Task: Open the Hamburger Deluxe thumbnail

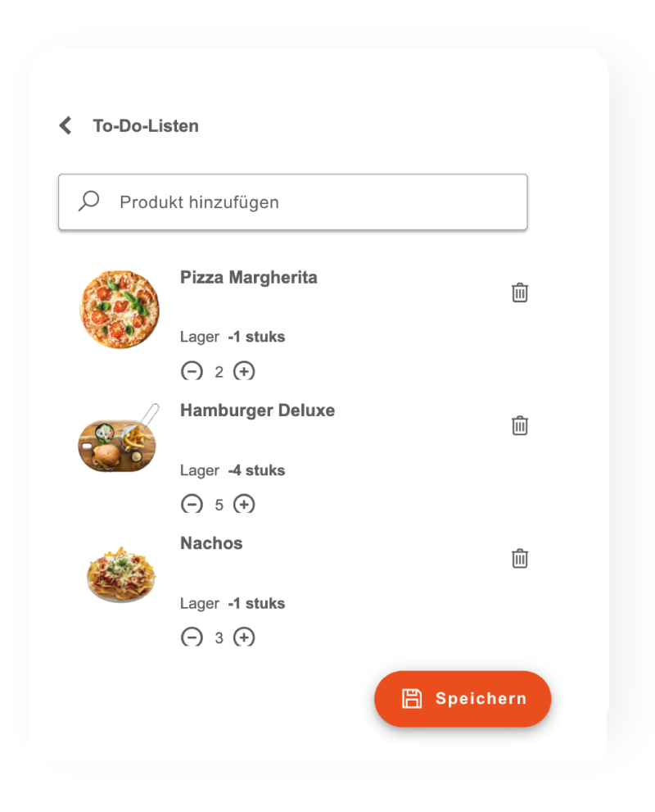Action: [x=118, y=440]
